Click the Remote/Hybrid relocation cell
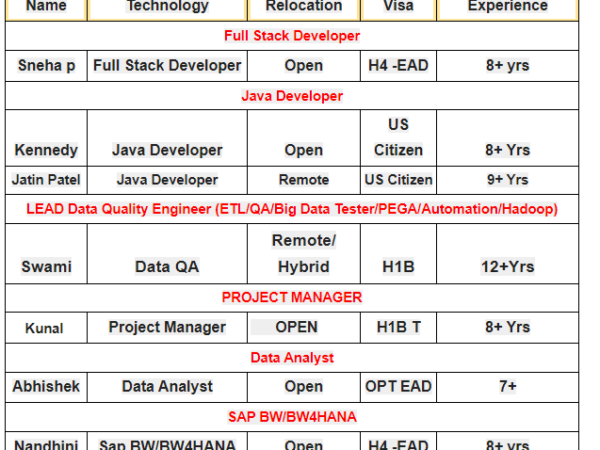The image size is (600, 450). click(x=303, y=254)
